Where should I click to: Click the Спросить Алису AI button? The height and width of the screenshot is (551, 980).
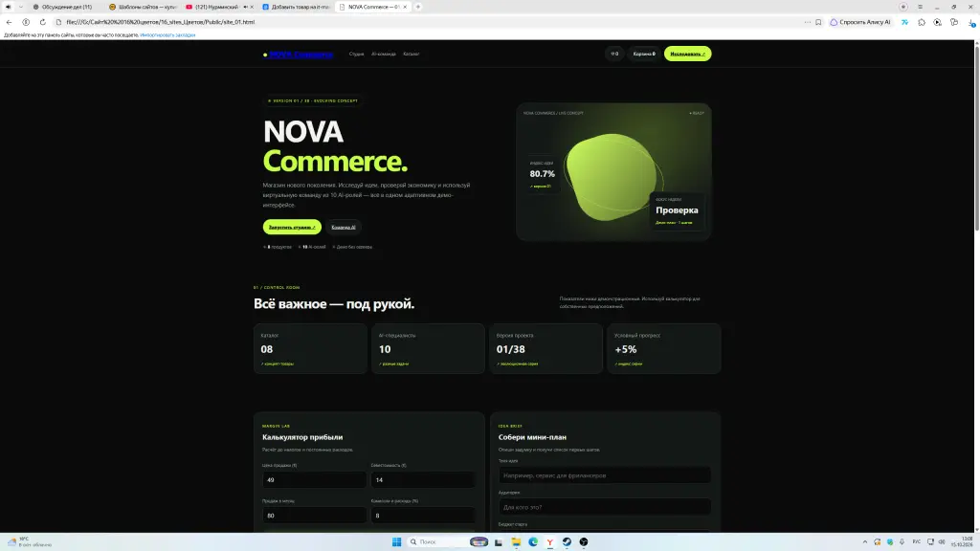860,22
